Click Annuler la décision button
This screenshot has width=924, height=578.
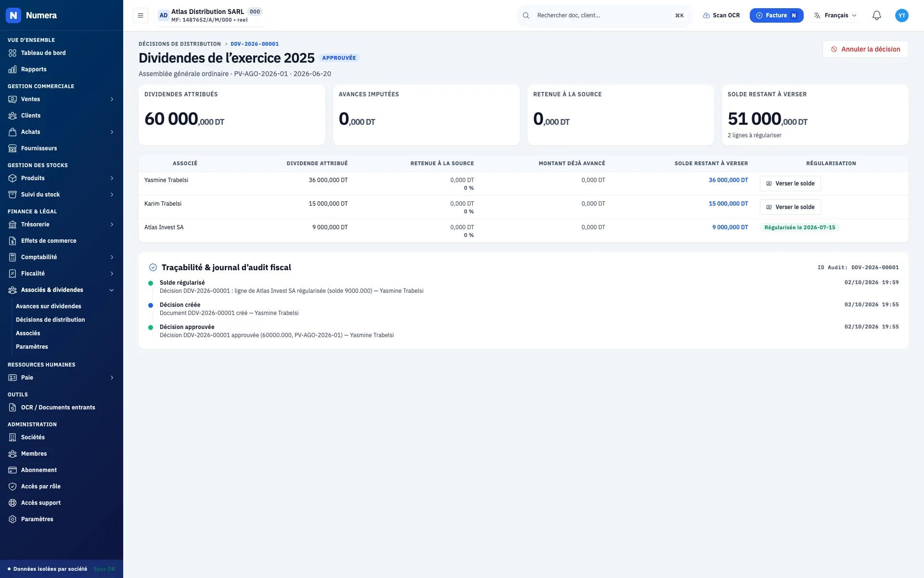click(x=865, y=49)
